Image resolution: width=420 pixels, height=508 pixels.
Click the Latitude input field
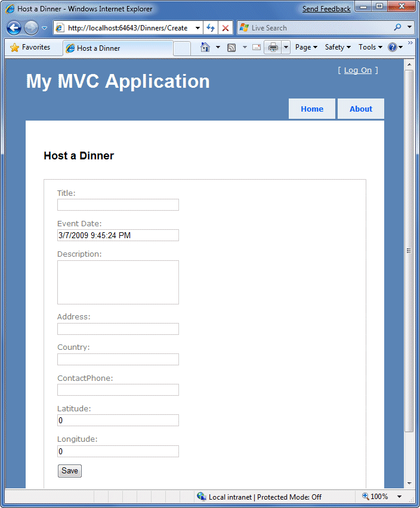coord(118,420)
